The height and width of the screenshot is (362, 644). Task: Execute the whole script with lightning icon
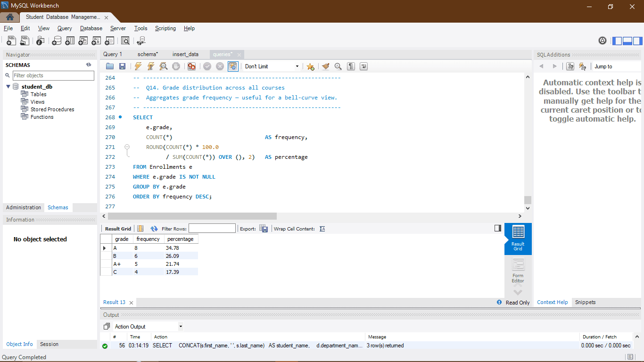[138, 66]
